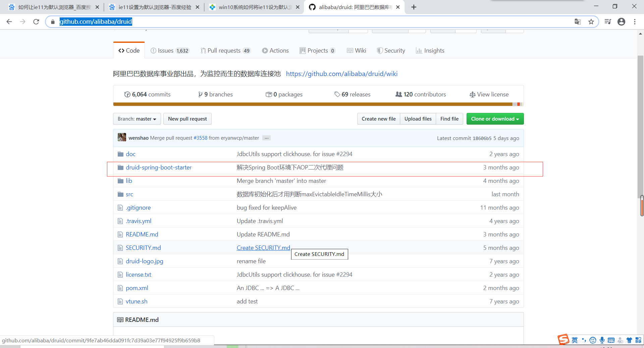This screenshot has height=348, width=644.
Task: Open the View license link
Action: pyautogui.click(x=489, y=94)
